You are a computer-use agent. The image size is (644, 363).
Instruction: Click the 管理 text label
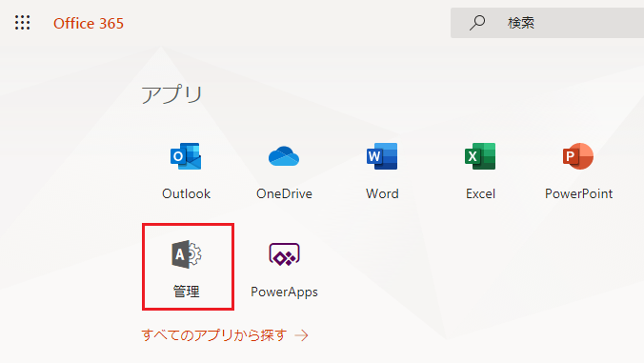pyautogui.click(x=186, y=292)
